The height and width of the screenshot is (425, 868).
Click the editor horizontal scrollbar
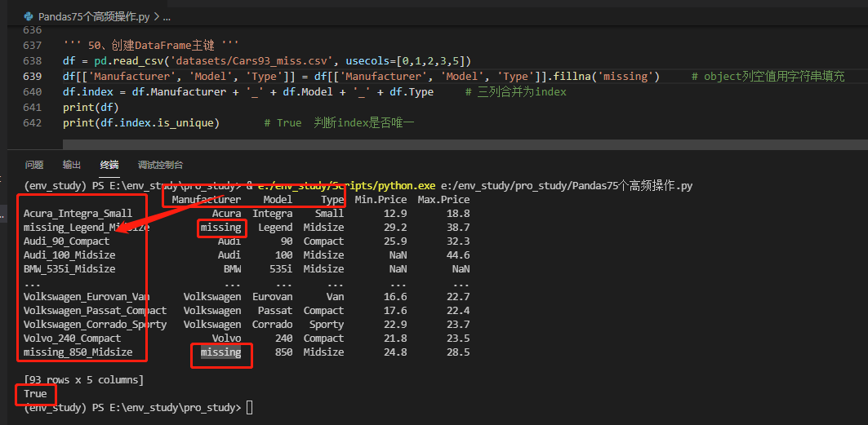coord(465,144)
